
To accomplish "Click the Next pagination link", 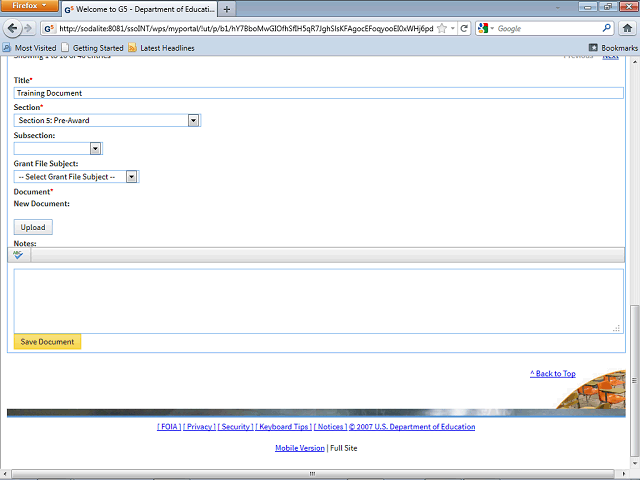I will (611, 57).
